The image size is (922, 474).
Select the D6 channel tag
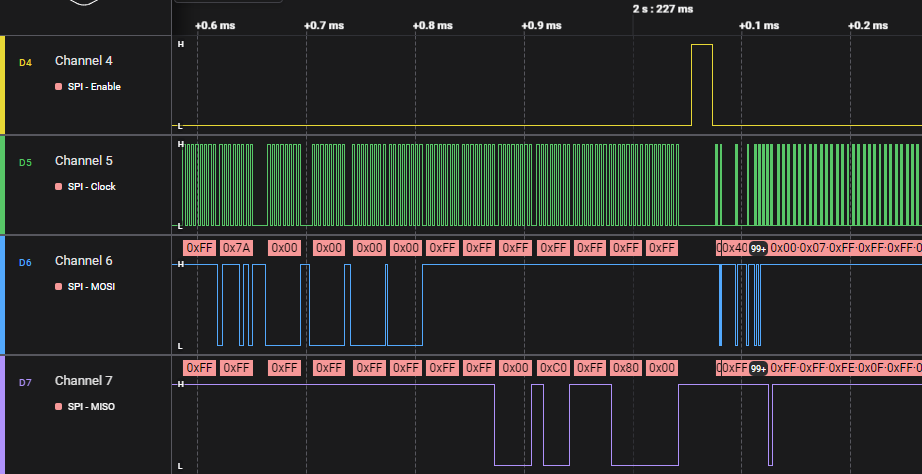tap(25, 262)
